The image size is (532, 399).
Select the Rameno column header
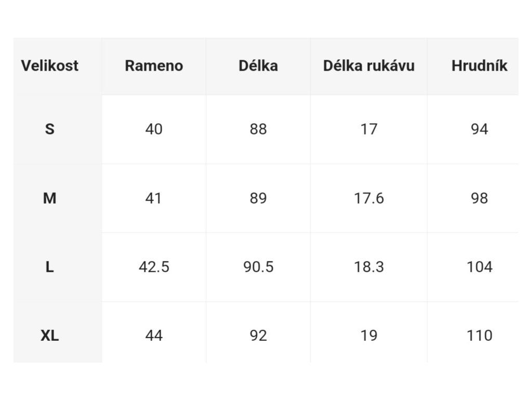[154, 65]
